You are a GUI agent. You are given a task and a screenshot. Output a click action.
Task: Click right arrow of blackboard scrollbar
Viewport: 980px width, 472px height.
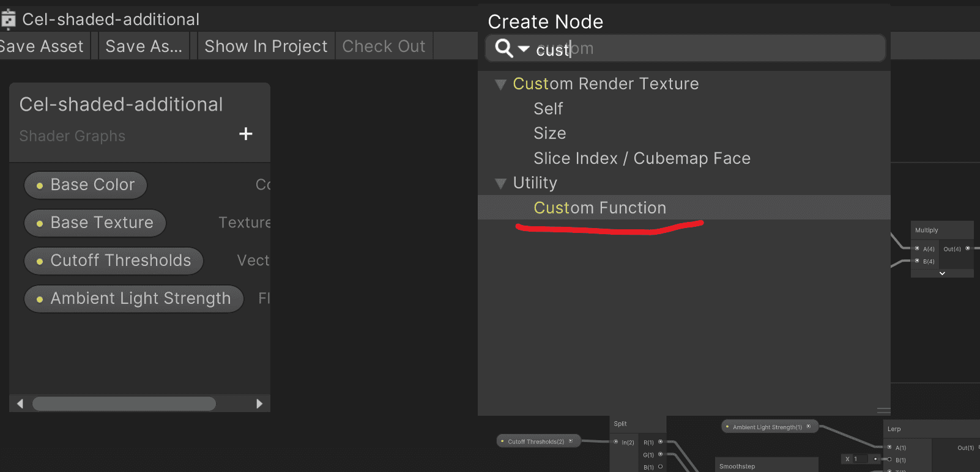pos(259,404)
